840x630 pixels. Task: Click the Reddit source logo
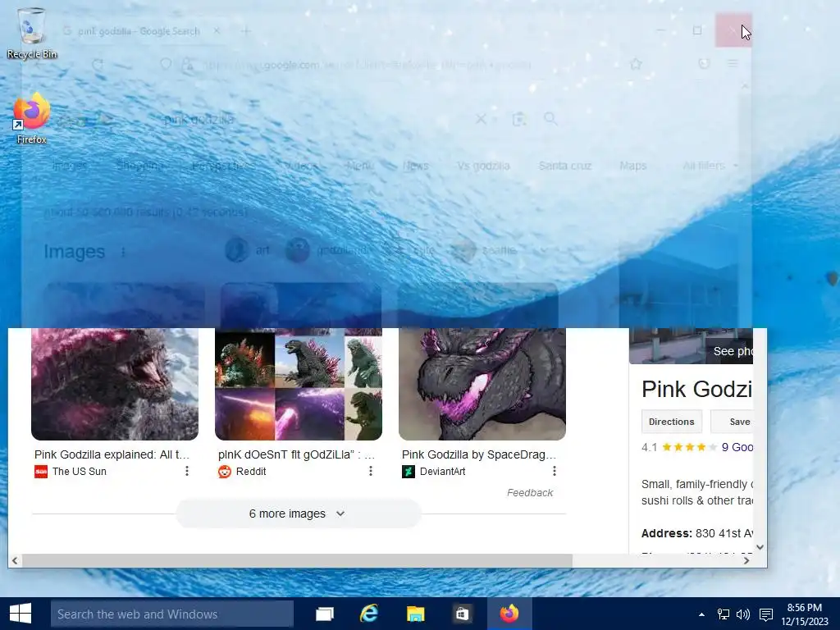point(225,472)
